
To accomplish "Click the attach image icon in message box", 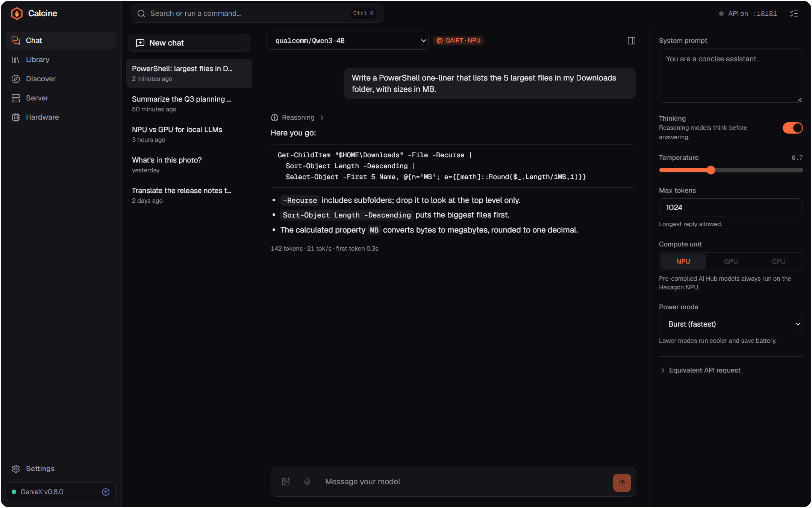I will coord(286,482).
